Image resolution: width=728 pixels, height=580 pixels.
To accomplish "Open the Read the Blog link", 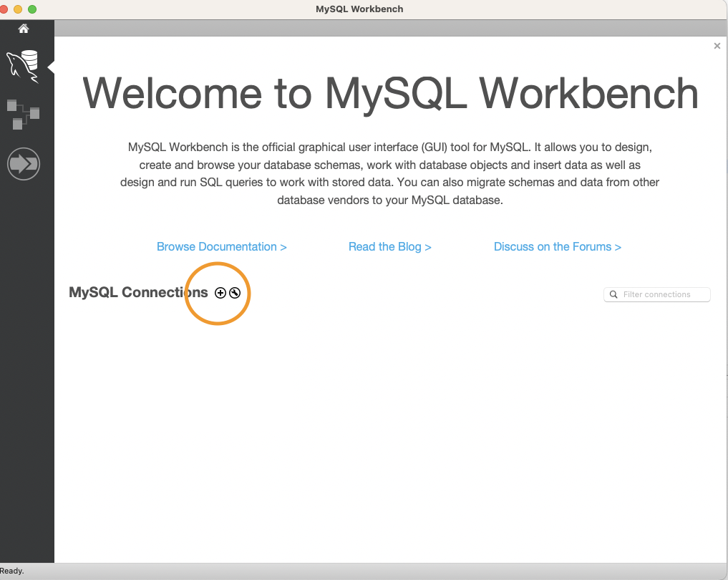I will [x=390, y=246].
